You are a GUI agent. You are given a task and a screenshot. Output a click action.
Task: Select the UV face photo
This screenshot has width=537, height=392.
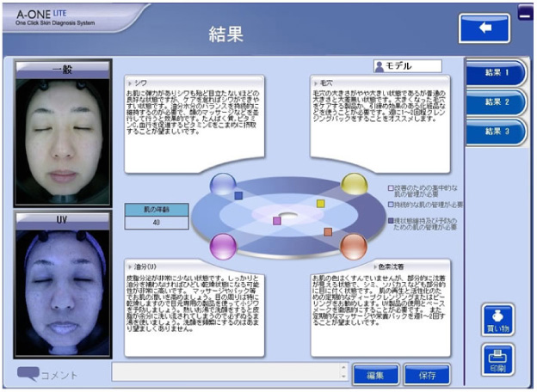pyautogui.click(x=63, y=293)
